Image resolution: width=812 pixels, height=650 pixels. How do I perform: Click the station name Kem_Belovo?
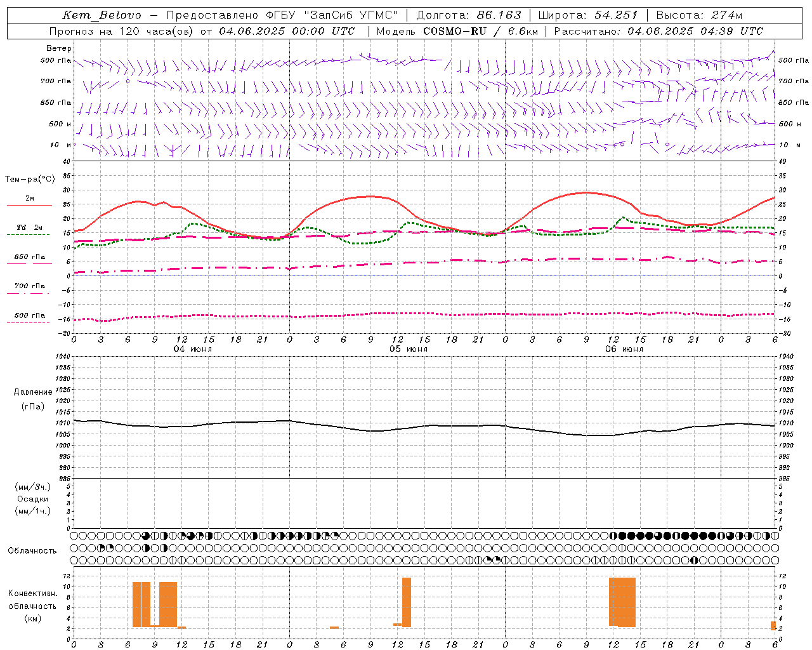(x=101, y=15)
